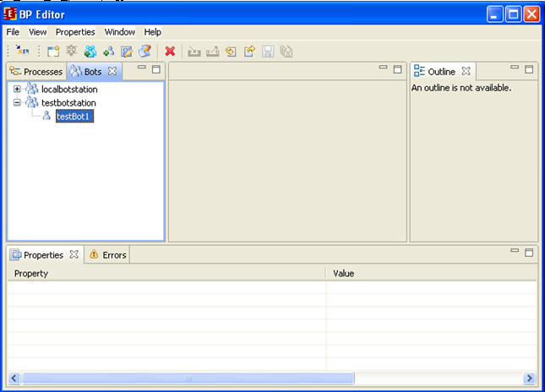Click the first XPI toolbar icon
This screenshot has width=545, height=392.
(23, 52)
